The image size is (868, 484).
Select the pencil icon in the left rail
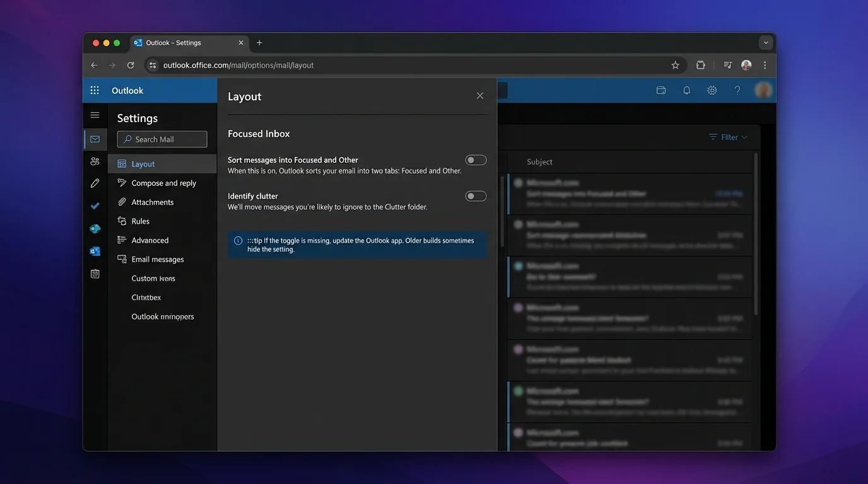click(95, 183)
